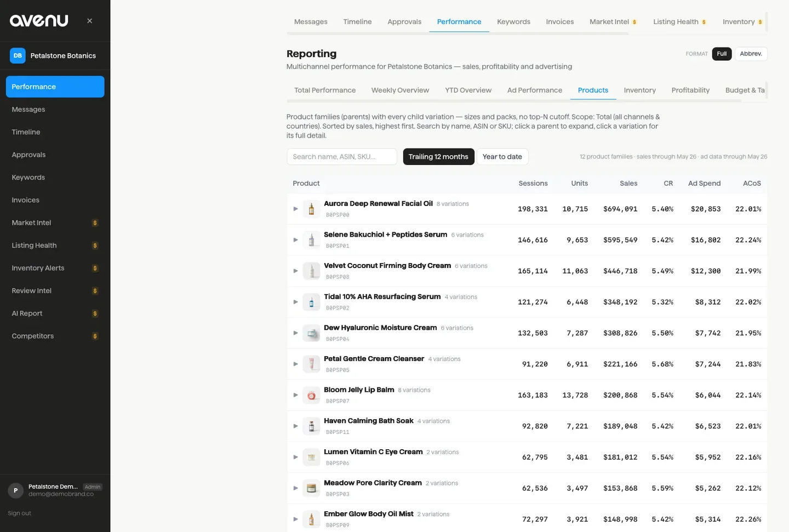Expand Dew Hyaluronic Moisture Cream variations
This screenshot has width=789, height=532.
click(x=295, y=333)
